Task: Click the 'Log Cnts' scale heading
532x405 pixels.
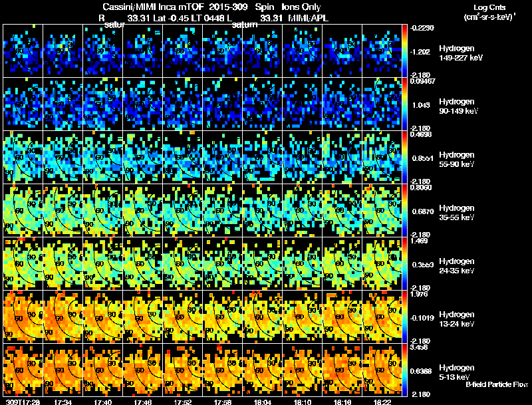Action: [x=489, y=7]
